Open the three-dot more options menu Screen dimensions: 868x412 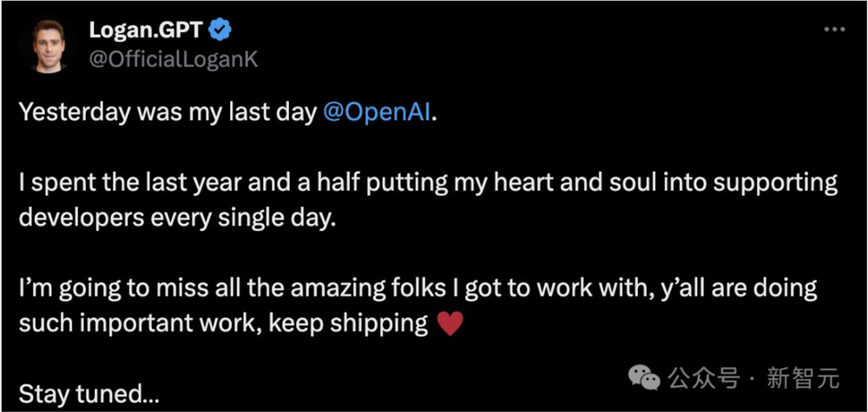(834, 29)
